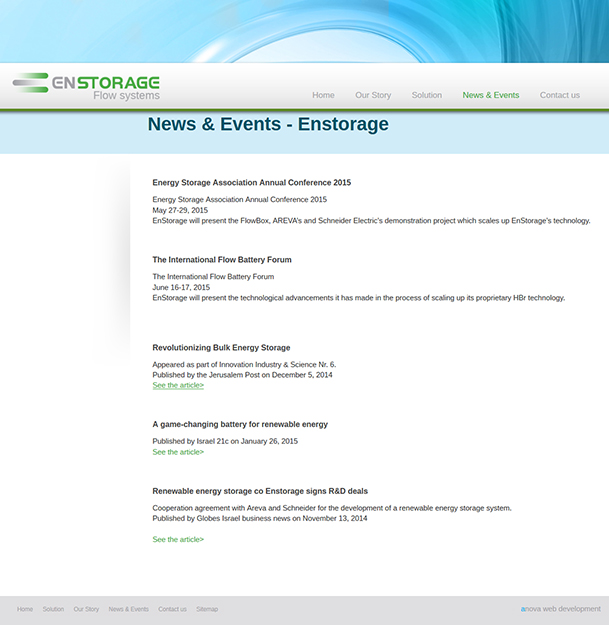This screenshot has width=609, height=625.
Task: Open article link under Revolutionizing Bulk Energy Storage
Action: tap(178, 385)
